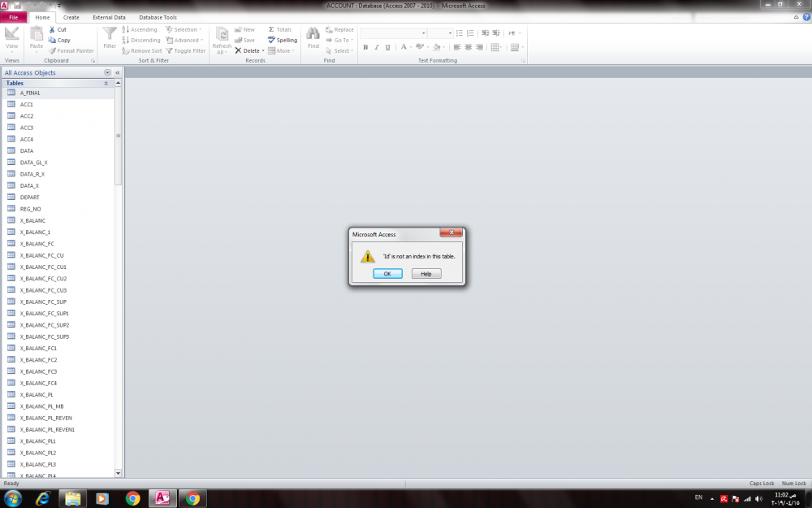Toggle align text left
812x508 pixels.
pos(456,47)
